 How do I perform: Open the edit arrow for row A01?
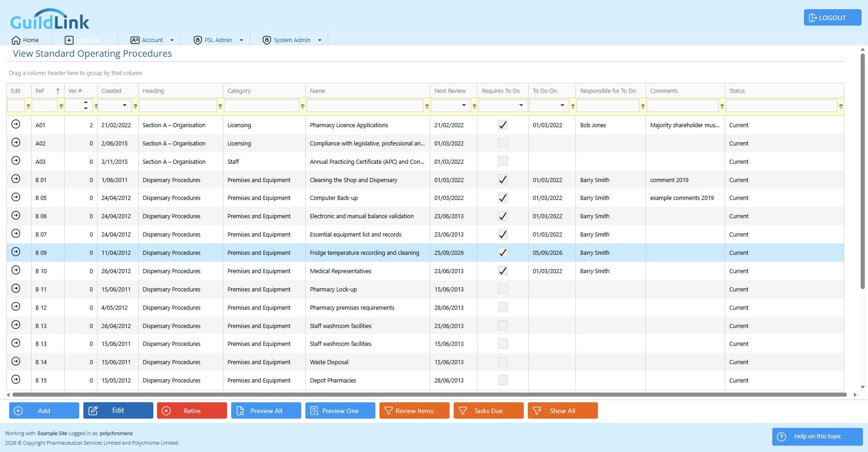pyautogui.click(x=16, y=124)
